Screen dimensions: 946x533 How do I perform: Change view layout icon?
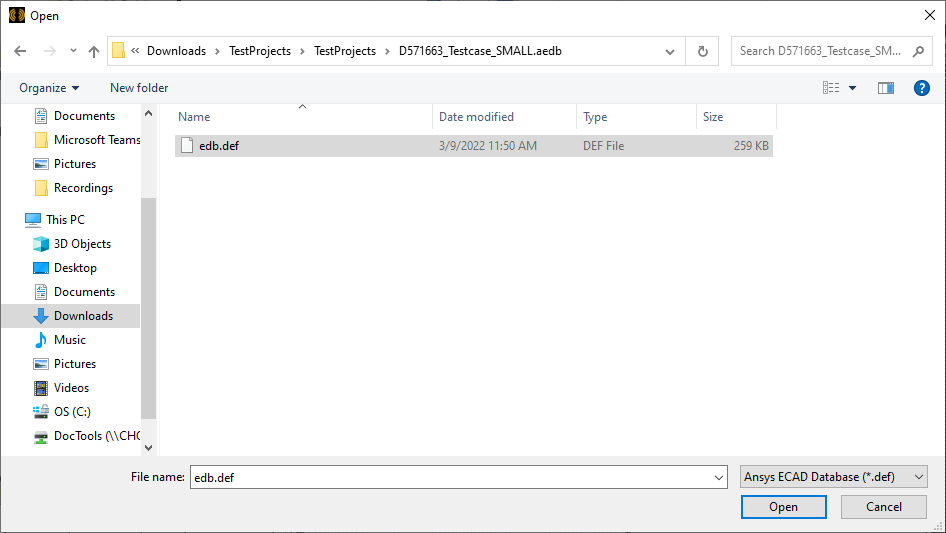point(831,88)
